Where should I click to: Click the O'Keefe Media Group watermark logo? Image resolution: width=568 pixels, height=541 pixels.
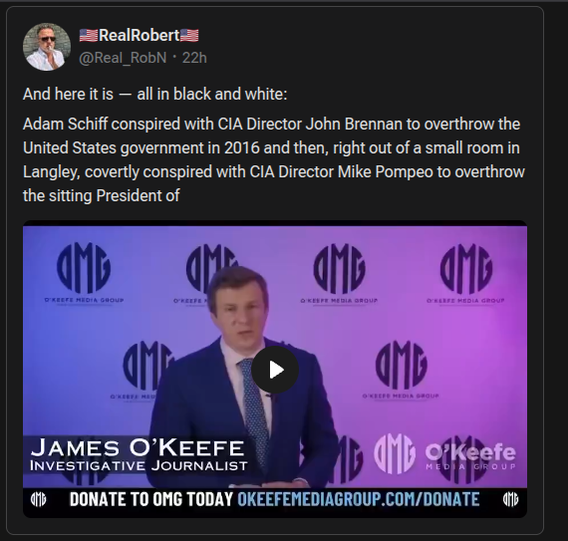[x=445, y=454]
